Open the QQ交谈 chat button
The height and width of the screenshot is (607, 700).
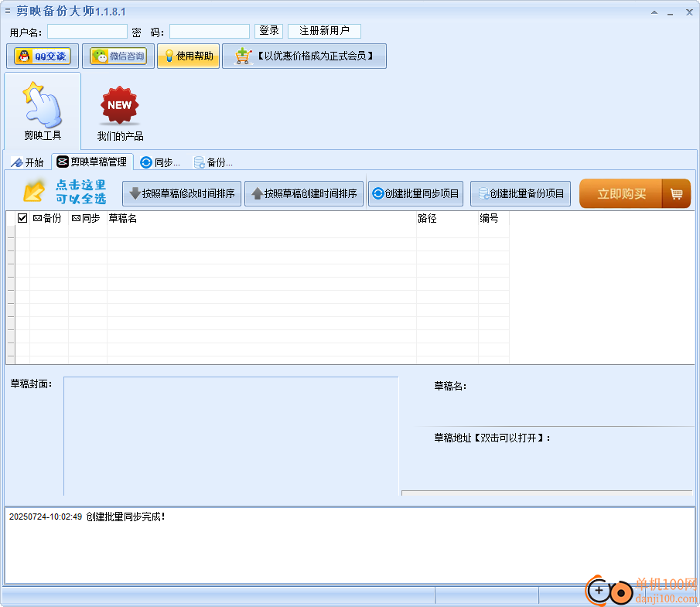point(43,56)
